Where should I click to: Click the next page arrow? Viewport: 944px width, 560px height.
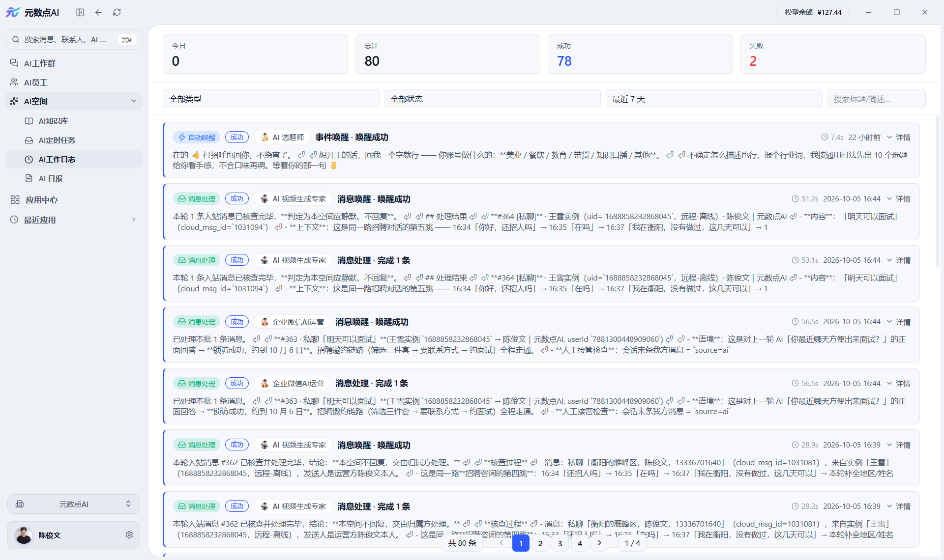(599, 543)
